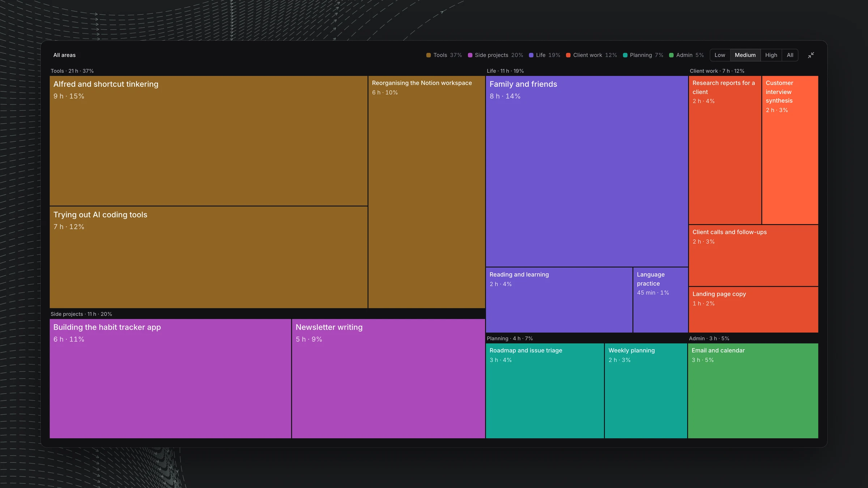Select the Landing page copy tile

point(753,310)
